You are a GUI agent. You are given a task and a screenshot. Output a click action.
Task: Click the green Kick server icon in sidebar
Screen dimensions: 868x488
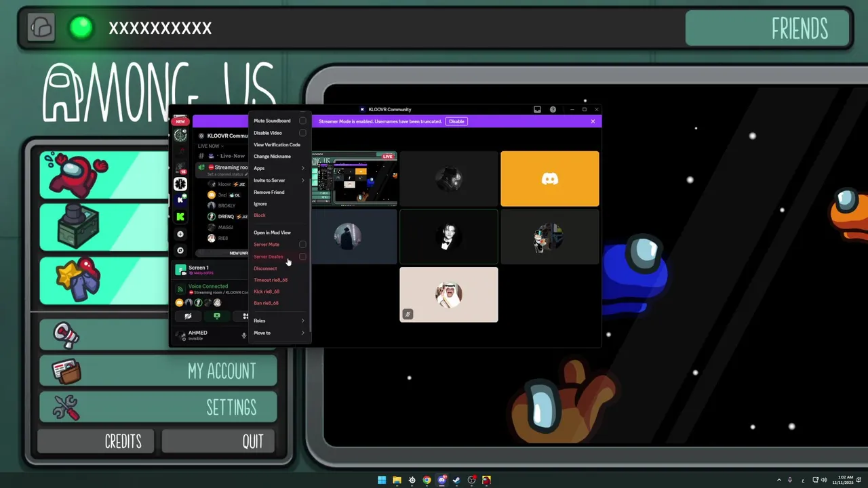coord(180,216)
